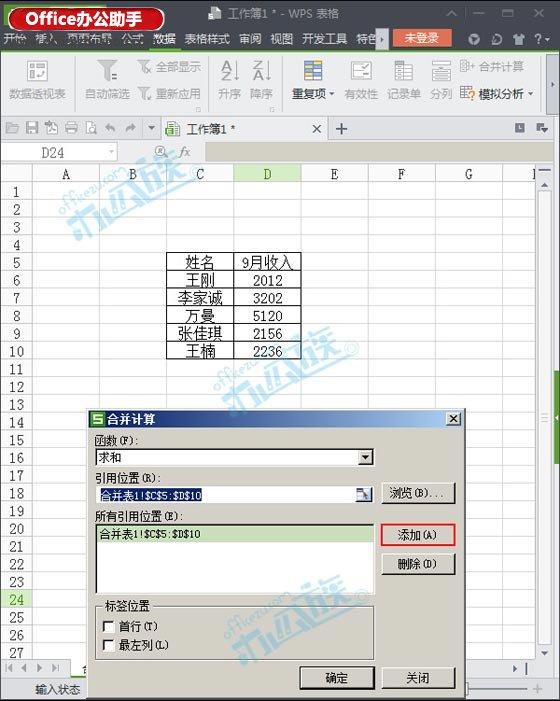The image size is (560, 701).
Task: Click Reapply (重新应用) filter icon
Action: tap(144, 93)
